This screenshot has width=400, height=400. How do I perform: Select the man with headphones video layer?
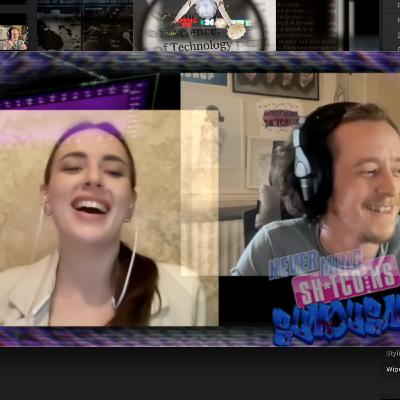coord(290,174)
